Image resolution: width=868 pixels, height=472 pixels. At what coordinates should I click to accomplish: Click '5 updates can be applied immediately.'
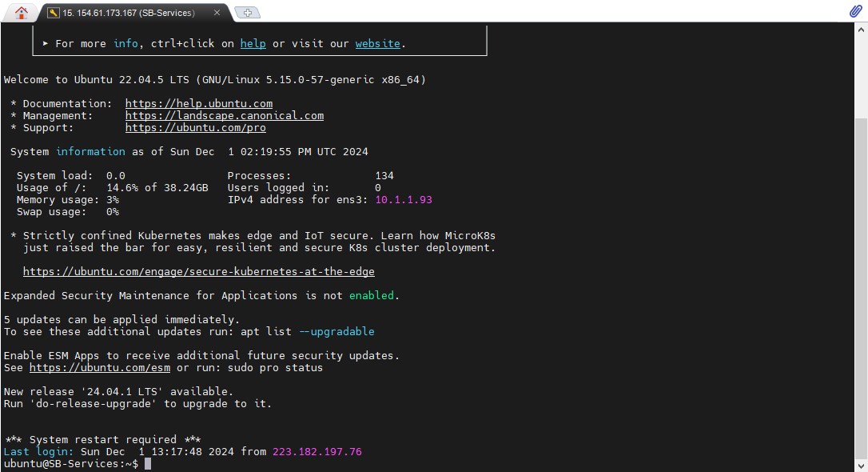pyautogui.click(x=121, y=320)
